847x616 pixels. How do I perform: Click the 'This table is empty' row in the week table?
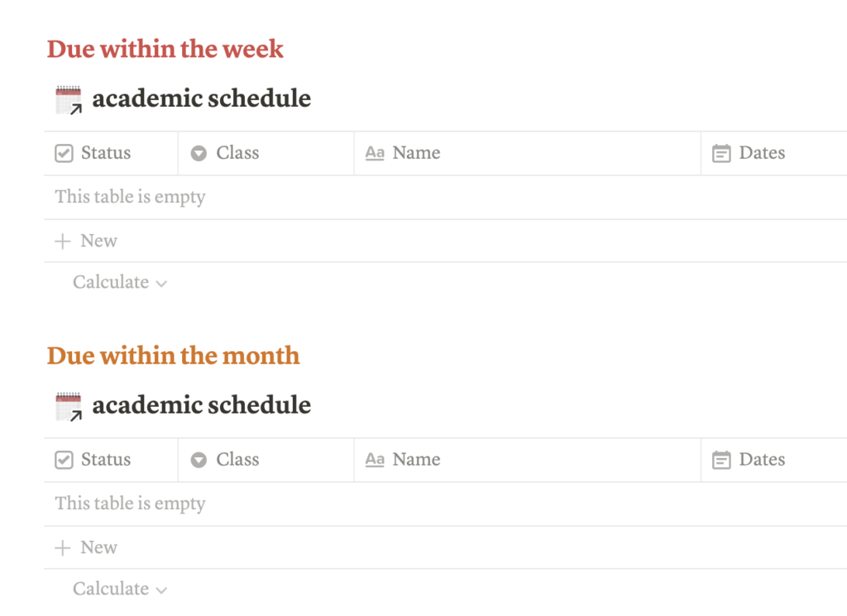(x=129, y=197)
